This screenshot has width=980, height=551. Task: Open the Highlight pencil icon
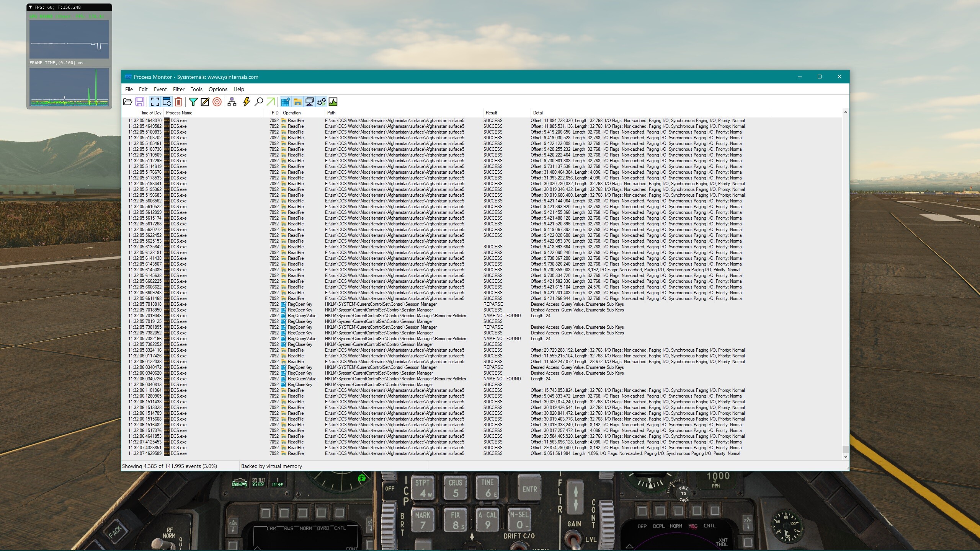point(205,102)
